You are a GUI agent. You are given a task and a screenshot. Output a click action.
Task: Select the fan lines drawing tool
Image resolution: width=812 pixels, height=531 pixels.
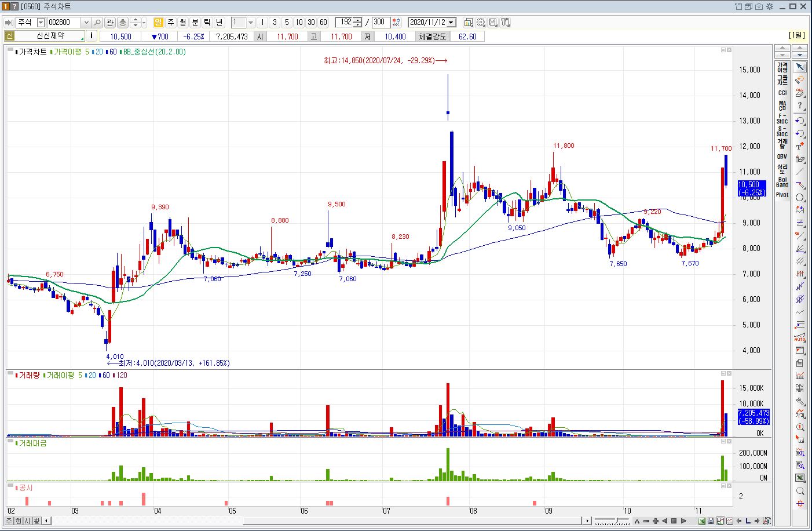(800, 249)
